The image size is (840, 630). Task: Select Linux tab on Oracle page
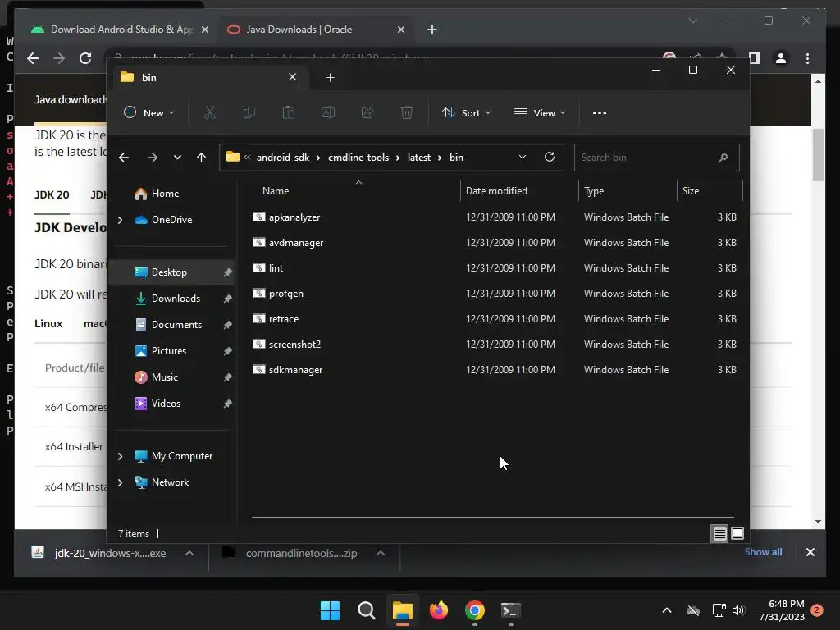coord(48,323)
